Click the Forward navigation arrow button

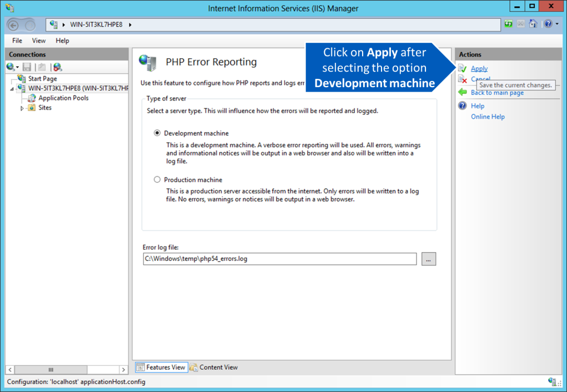31,26
